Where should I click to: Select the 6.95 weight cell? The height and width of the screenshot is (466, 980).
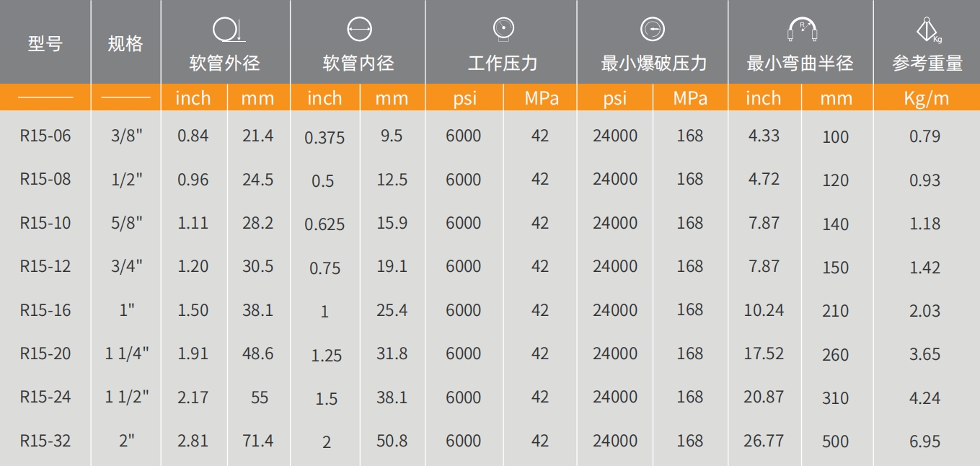(925, 441)
